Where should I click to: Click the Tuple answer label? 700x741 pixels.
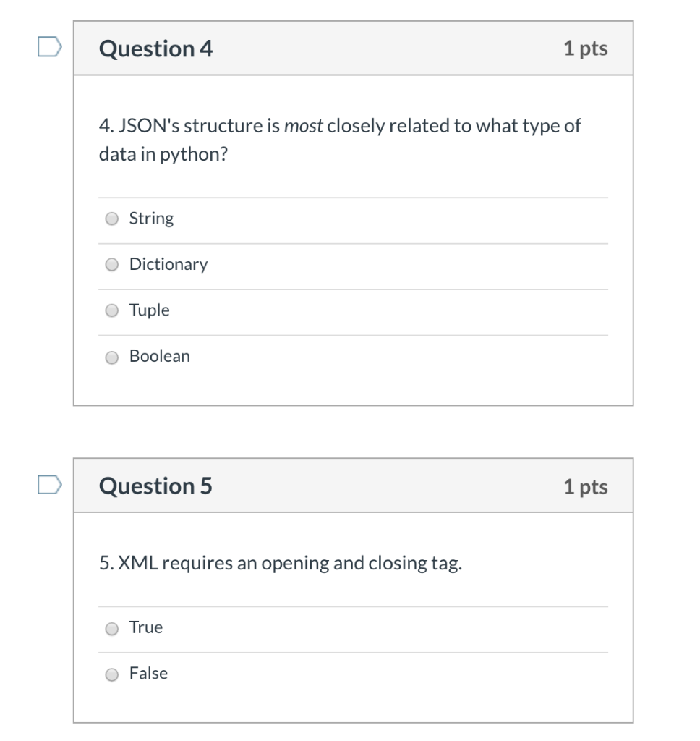click(149, 310)
